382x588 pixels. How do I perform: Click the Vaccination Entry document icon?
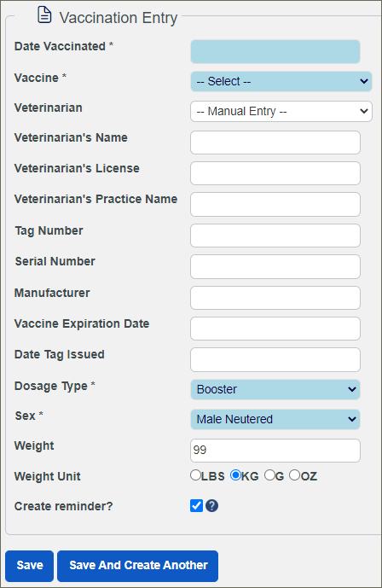click(x=44, y=15)
